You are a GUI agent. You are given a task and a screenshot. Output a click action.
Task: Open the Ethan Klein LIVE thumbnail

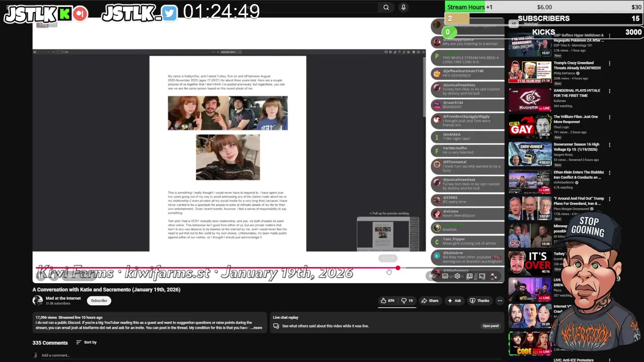pyautogui.click(x=530, y=181)
